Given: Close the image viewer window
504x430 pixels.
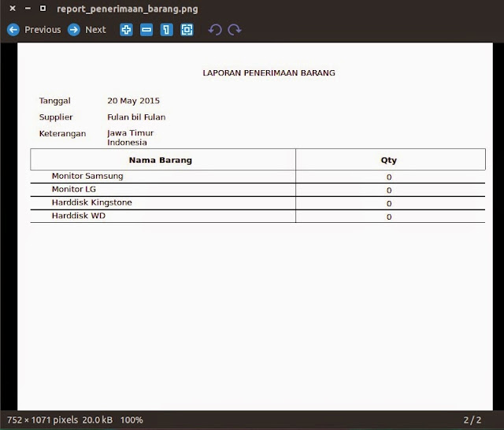Looking at the screenshot, I should coord(13,9).
